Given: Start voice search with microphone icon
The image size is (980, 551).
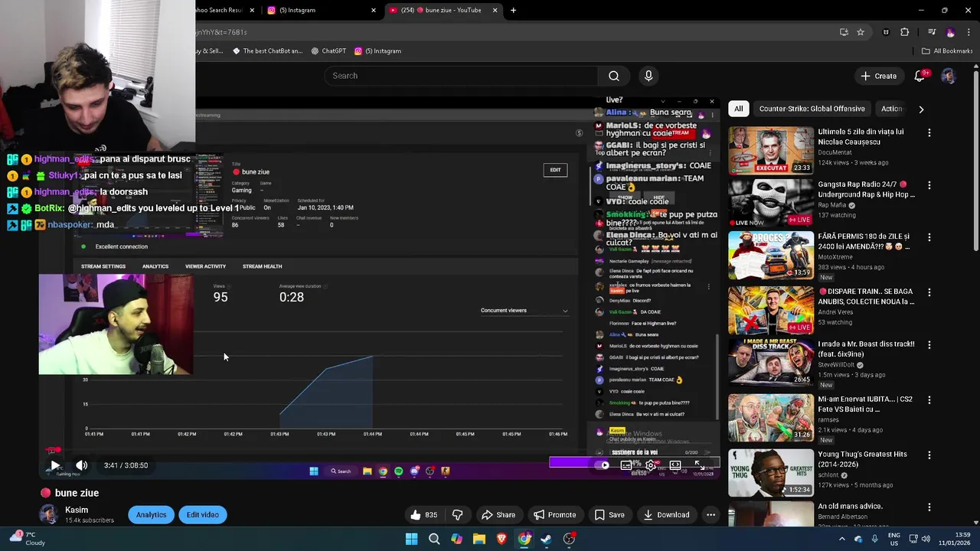Looking at the screenshot, I should point(648,76).
